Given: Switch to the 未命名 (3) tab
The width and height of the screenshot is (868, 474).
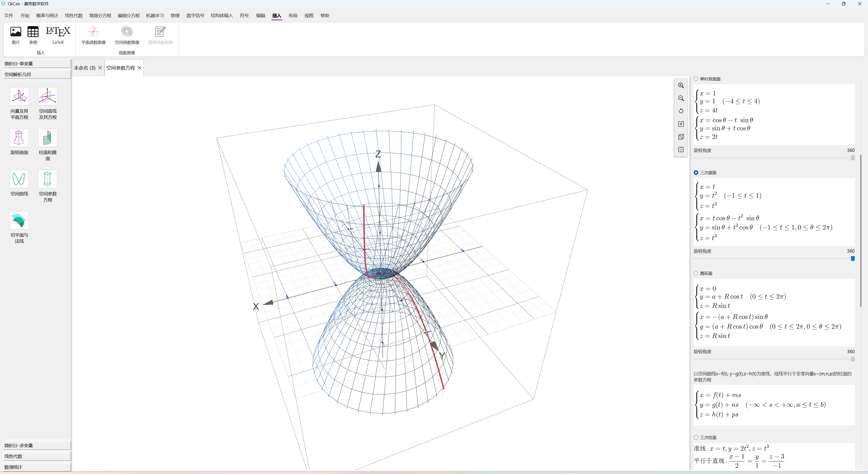Looking at the screenshot, I should tap(85, 68).
